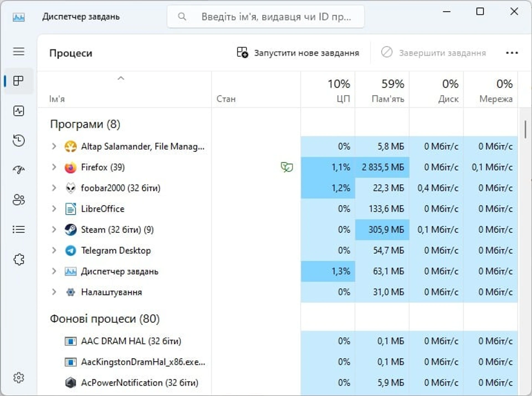The image size is (532, 396).
Task: Expand the Telegram Desktop process group
Action: [54, 250]
